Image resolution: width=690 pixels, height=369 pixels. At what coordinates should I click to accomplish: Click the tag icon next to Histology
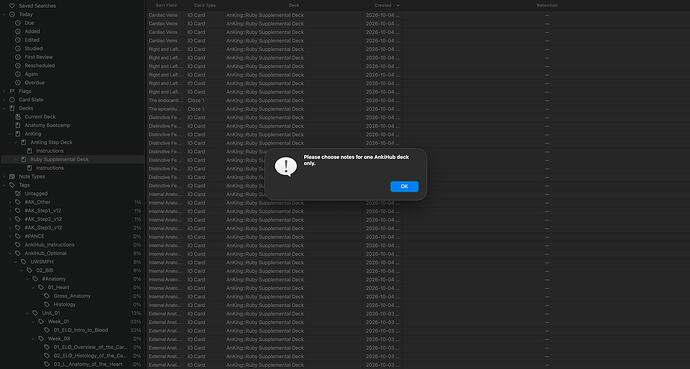(47, 304)
